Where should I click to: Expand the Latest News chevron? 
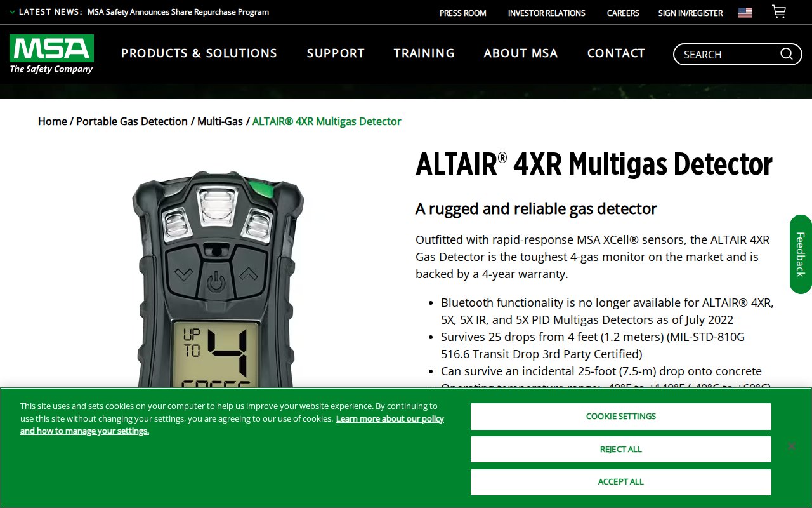pyautogui.click(x=12, y=12)
